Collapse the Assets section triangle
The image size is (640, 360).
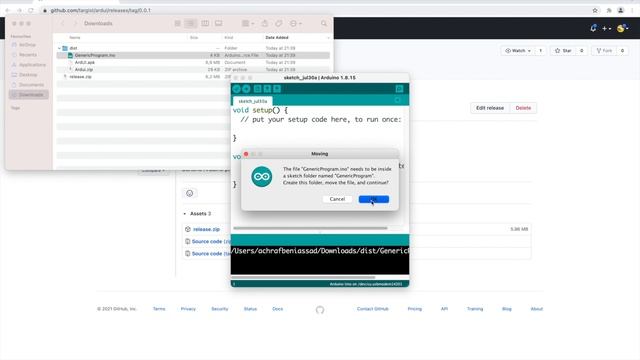(x=184, y=214)
